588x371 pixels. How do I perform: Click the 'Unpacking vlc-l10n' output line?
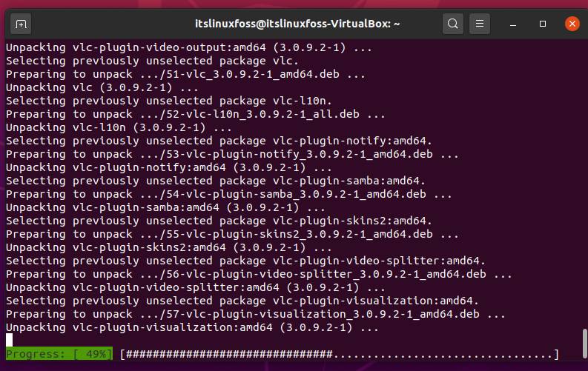coord(119,127)
